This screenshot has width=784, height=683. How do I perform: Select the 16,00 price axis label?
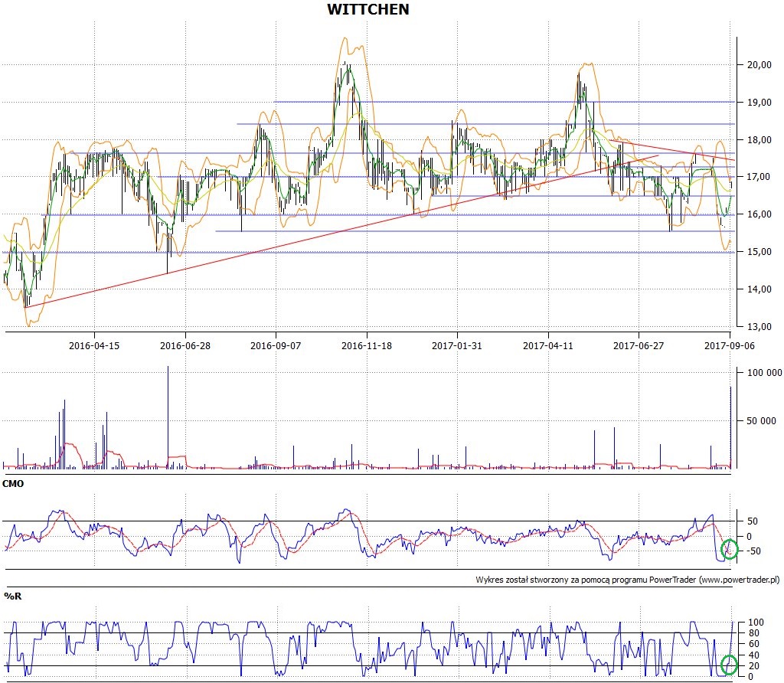[759, 214]
